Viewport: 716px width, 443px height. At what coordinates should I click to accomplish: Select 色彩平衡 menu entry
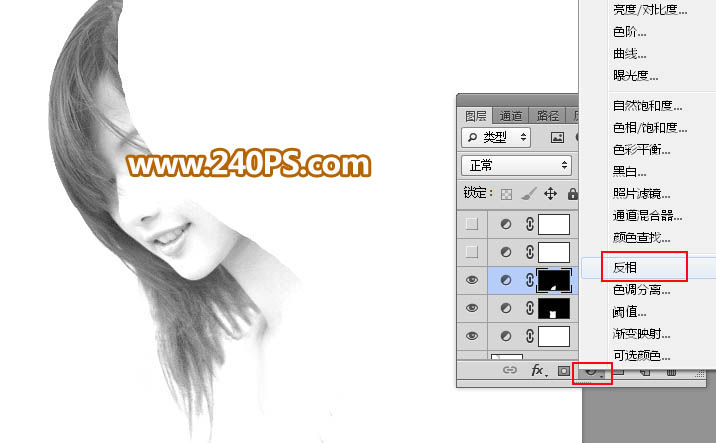pos(642,150)
